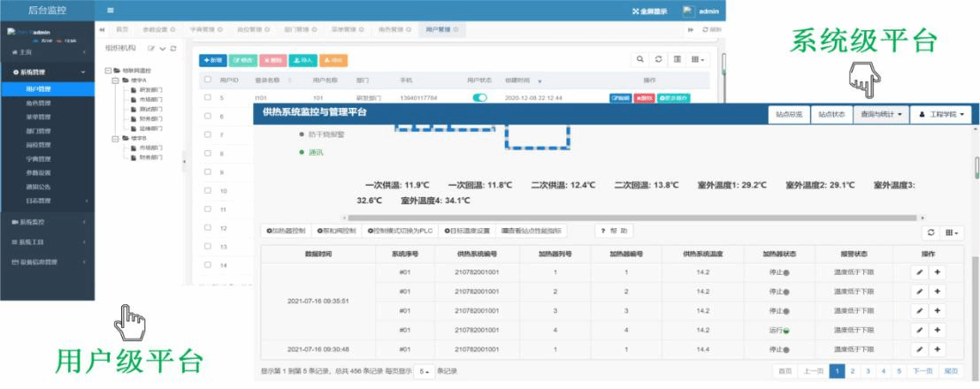Screen dimensions: 980x389
Task: Click the 加热器控制 button
Action: (x=287, y=231)
